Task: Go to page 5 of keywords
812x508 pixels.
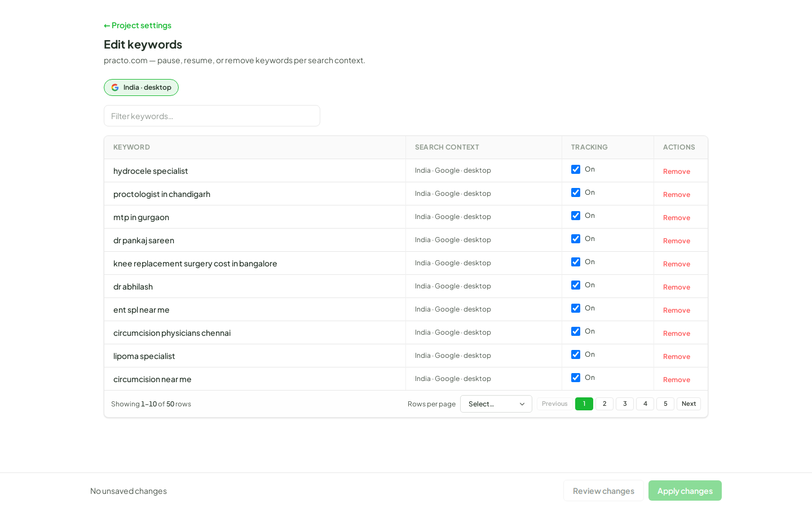Action: pyautogui.click(x=665, y=404)
